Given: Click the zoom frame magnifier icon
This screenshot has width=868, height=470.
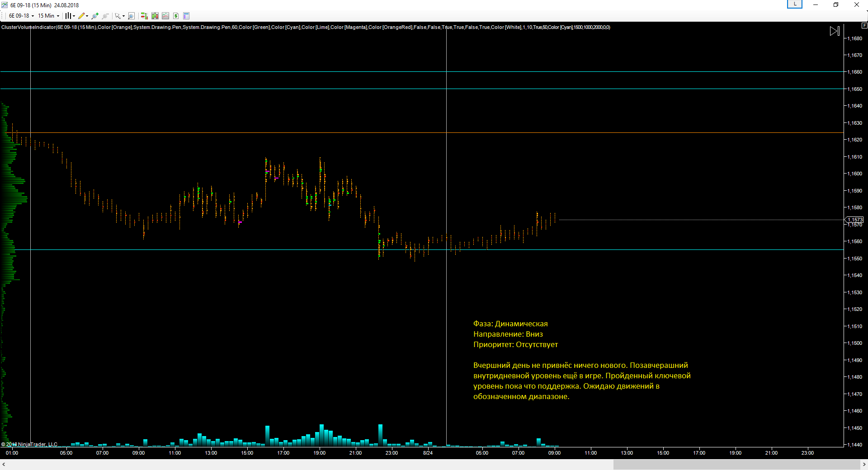Looking at the screenshot, I should 131,16.
